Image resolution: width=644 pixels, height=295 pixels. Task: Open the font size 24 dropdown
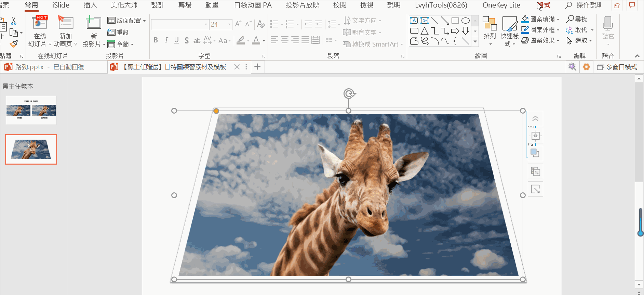pos(229,24)
